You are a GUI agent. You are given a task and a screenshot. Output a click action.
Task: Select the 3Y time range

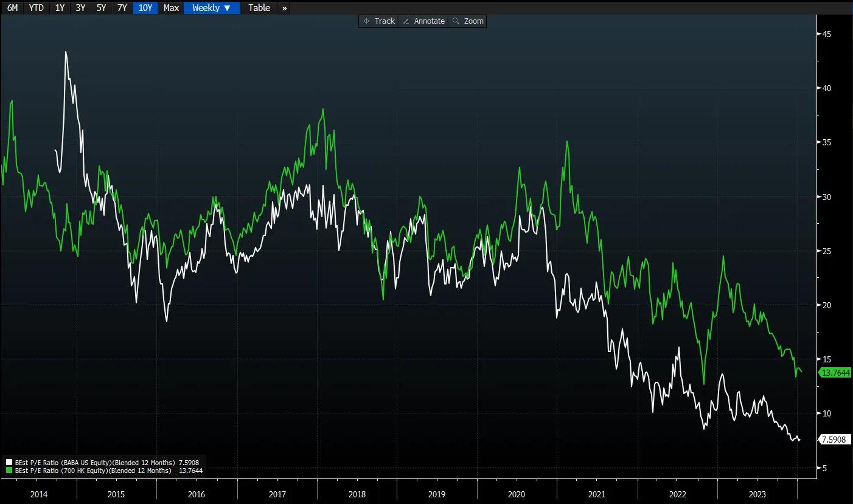point(80,8)
